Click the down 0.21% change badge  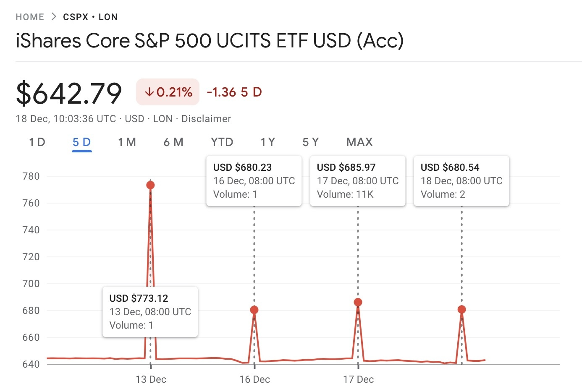click(x=168, y=92)
